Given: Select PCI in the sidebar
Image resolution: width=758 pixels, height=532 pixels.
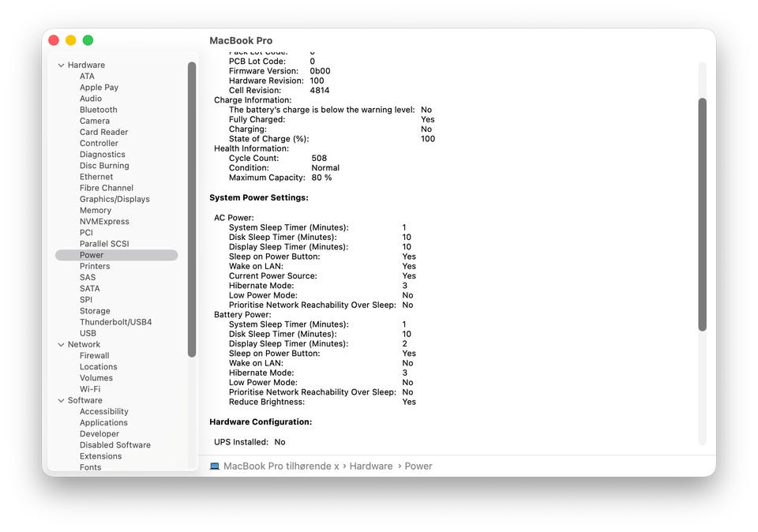Looking at the screenshot, I should (x=86, y=232).
